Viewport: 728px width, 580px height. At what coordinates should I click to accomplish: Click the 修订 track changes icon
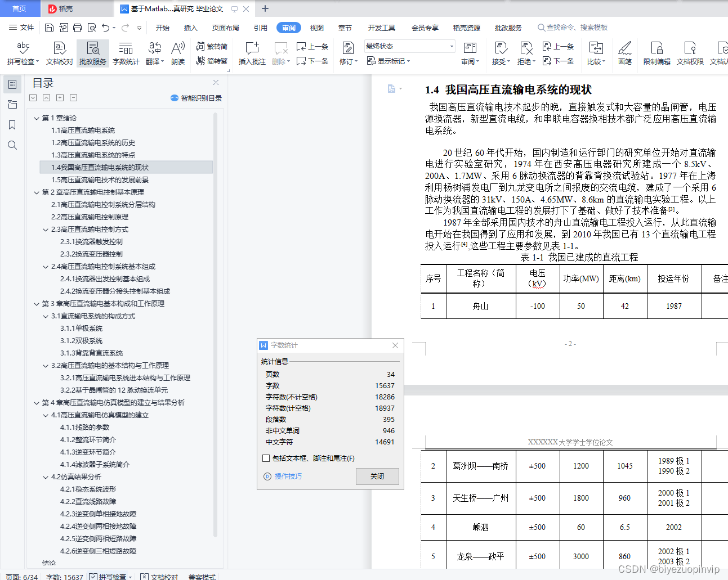point(348,53)
